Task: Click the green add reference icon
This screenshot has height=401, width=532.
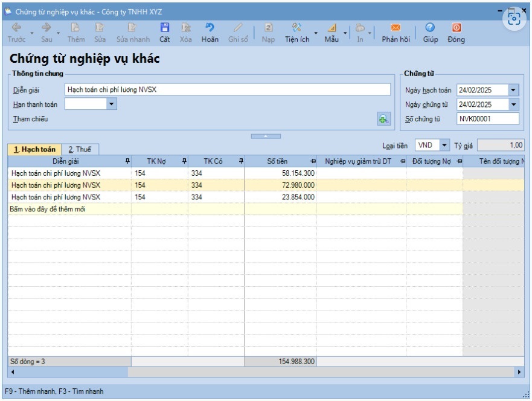Action: pyautogui.click(x=383, y=120)
